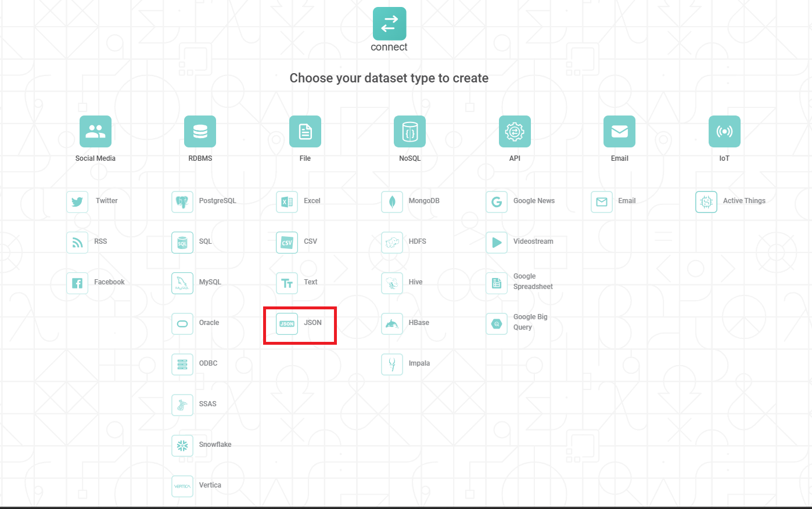Click the connect arrows icon at top
The width and height of the screenshot is (812, 509).
pos(389,24)
